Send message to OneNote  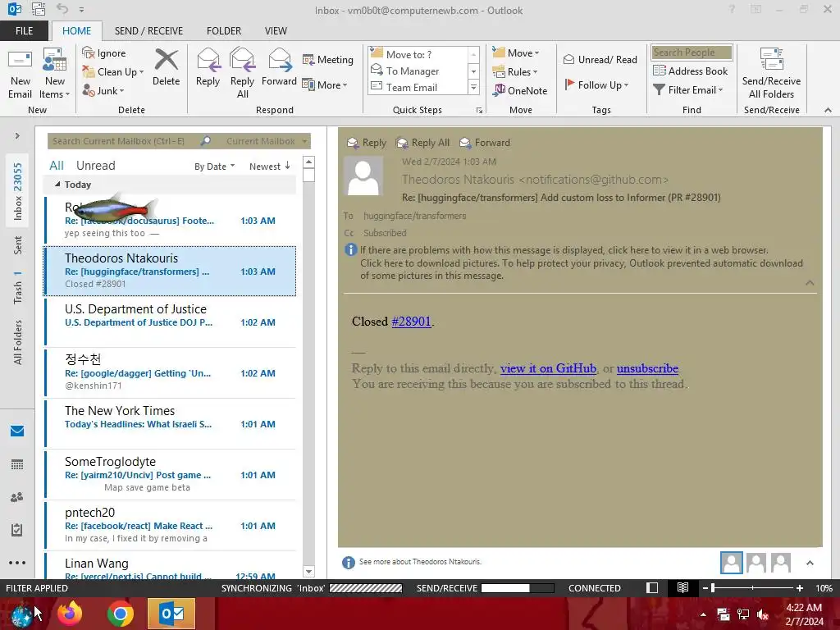point(520,90)
